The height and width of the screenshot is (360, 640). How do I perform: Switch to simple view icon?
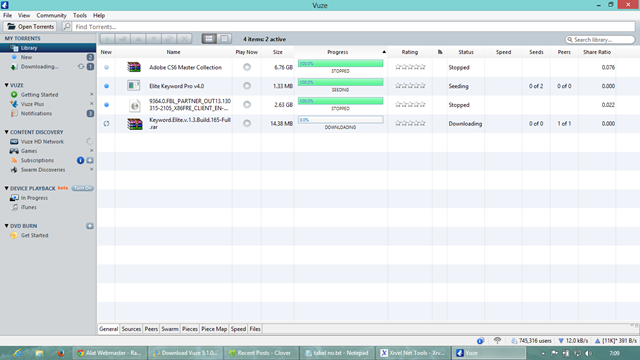224,39
